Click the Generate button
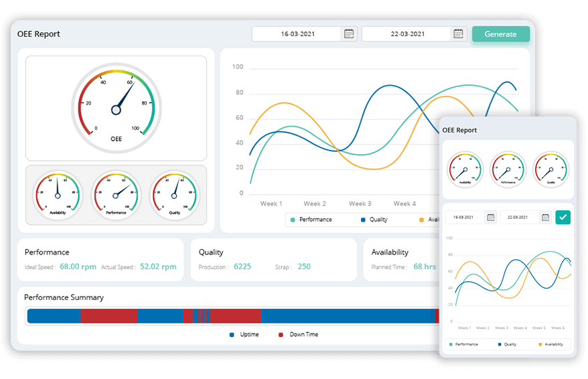 (x=500, y=34)
